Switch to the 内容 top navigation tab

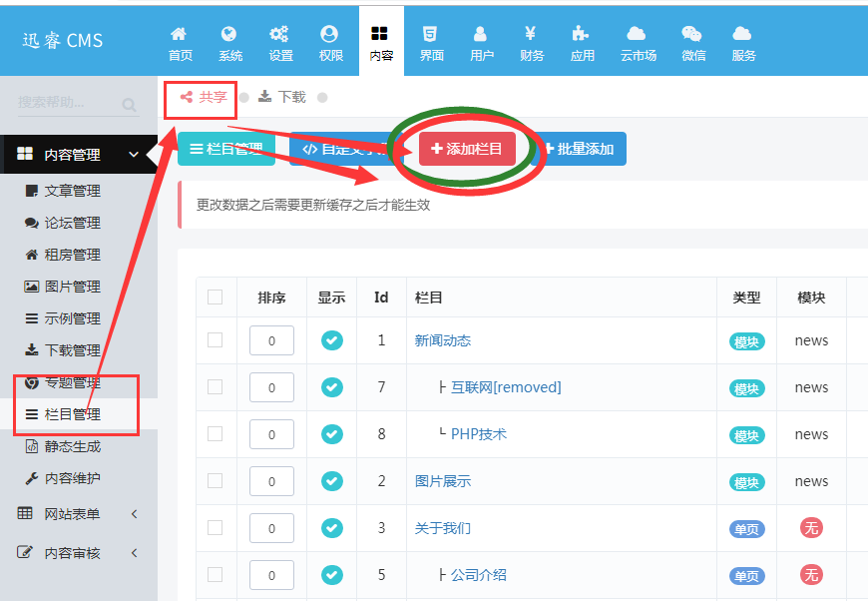click(x=381, y=41)
